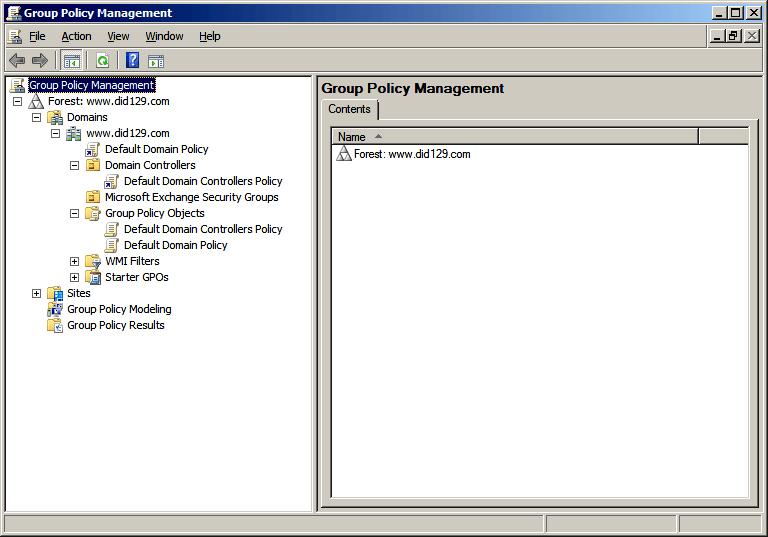Select Sites tree label
The image size is (768, 537).
pyautogui.click(x=79, y=293)
